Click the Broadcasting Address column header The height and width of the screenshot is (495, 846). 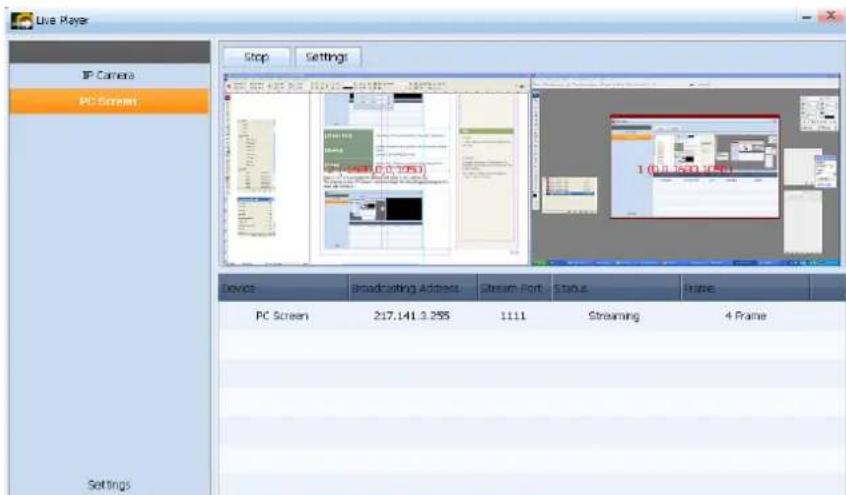pos(413,288)
